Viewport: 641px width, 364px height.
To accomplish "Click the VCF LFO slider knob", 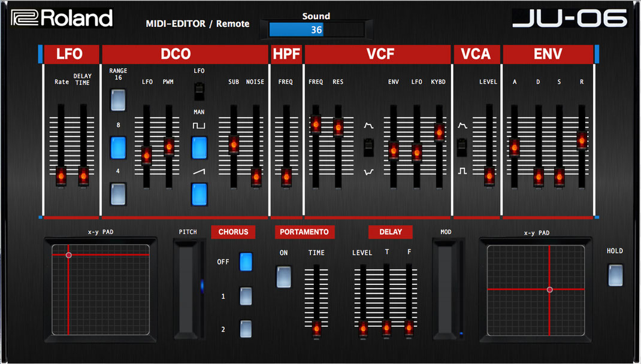I will (416, 153).
